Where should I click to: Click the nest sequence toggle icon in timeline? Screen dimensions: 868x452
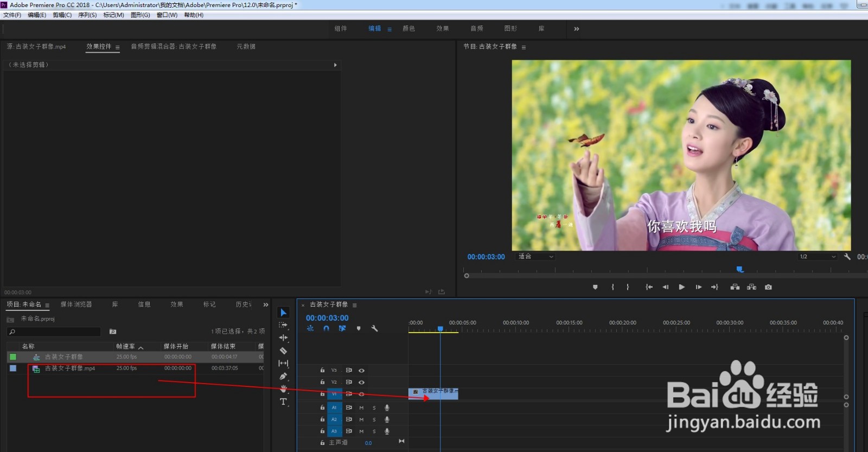click(310, 328)
